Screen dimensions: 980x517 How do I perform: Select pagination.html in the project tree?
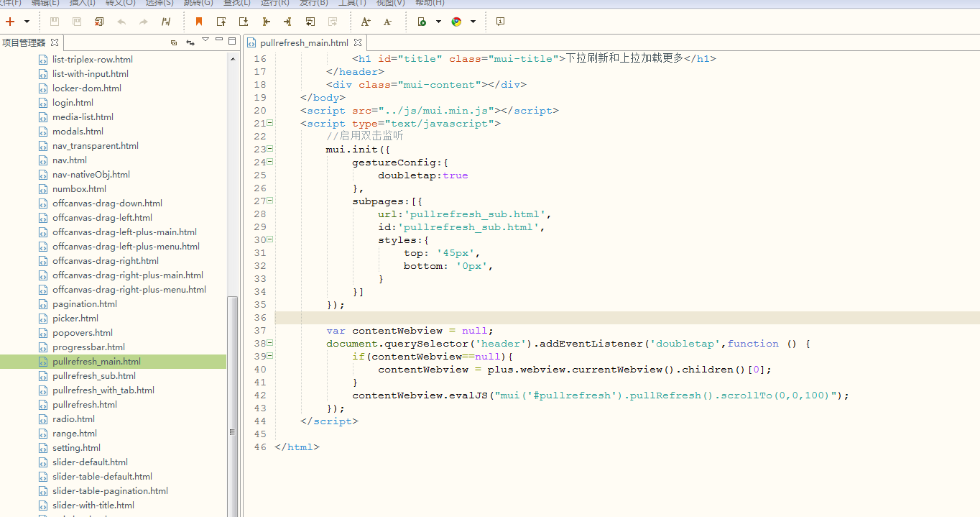coord(85,303)
